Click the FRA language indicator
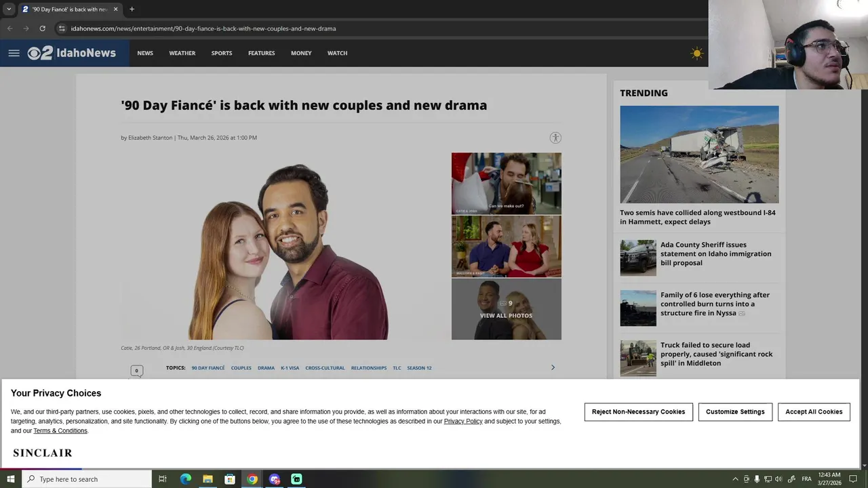This screenshot has height=488, width=868. coord(806,479)
